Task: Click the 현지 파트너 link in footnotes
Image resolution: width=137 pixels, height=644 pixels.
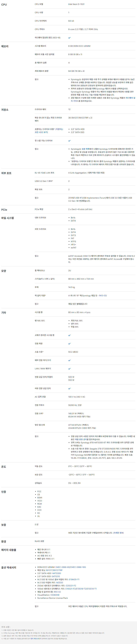Action: pos(34,638)
